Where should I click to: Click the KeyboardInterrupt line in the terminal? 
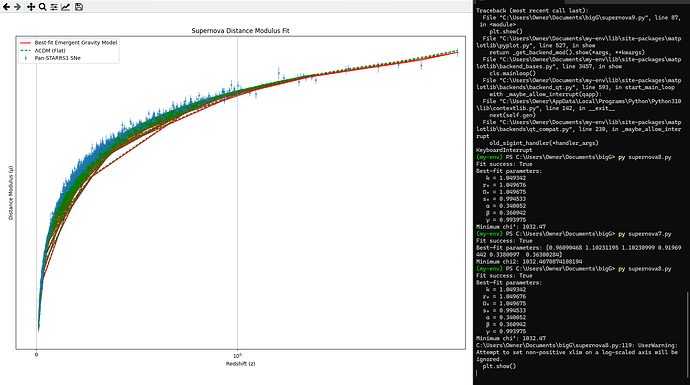504,150
